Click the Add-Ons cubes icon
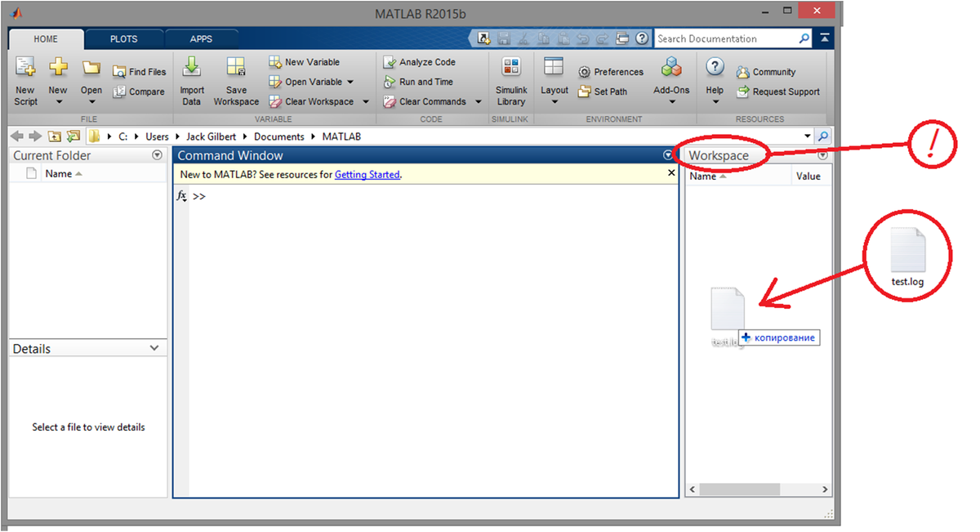Screen dimensions: 980x532 [671, 67]
